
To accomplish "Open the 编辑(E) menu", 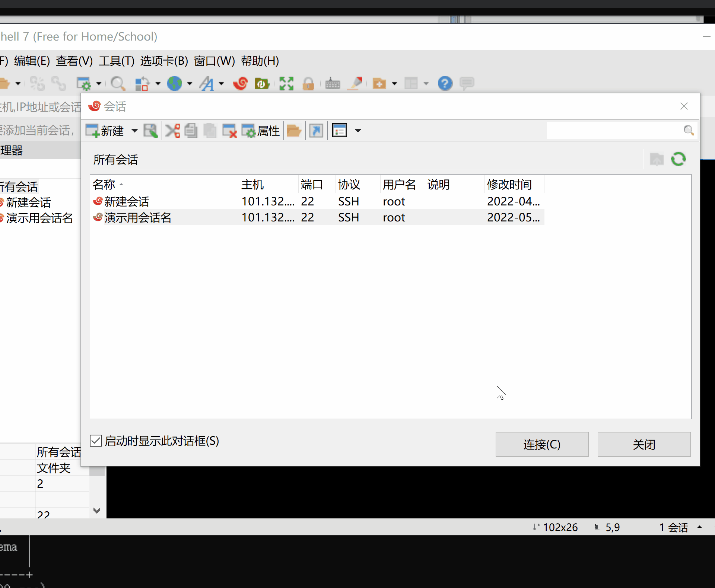I will coord(32,61).
